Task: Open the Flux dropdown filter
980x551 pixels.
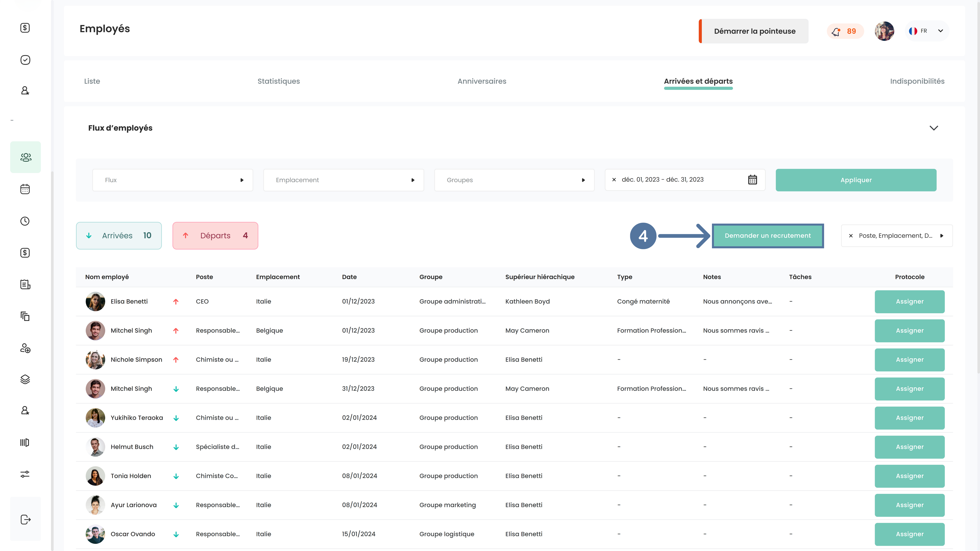Action: pos(173,180)
